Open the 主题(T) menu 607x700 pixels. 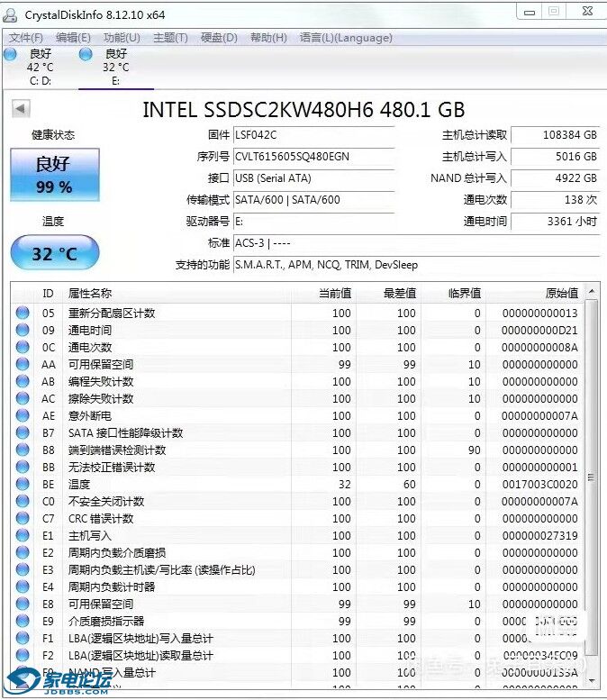[170, 38]
